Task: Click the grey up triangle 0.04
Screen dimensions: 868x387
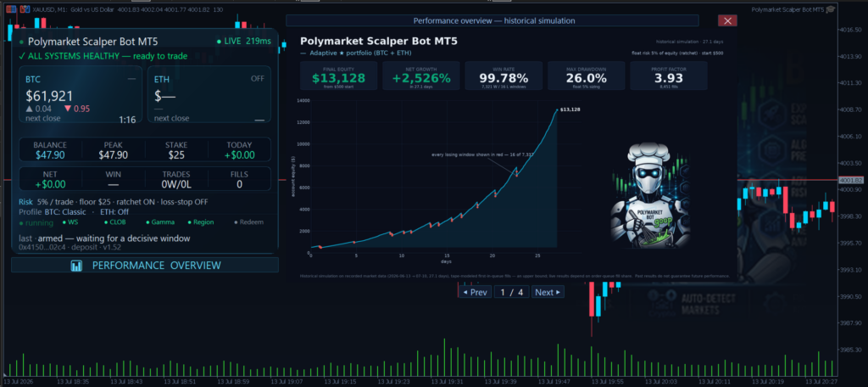Action: tap(38, 109)
